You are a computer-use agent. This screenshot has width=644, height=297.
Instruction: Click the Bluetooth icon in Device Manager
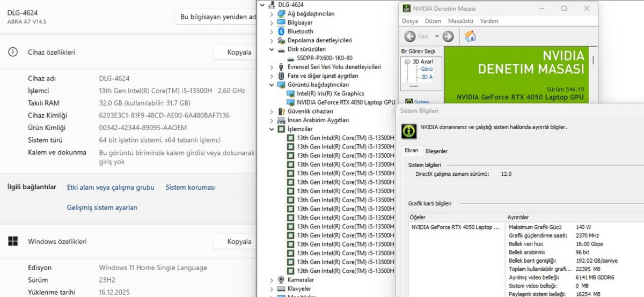(x=281, y=32)
